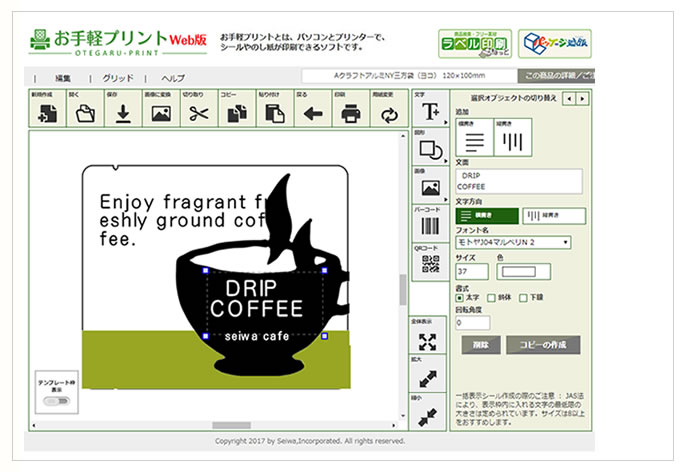Select the DRIP COFFEE text on canvas
The height and width of the screenshot is (472, 690).
[257, 299]
